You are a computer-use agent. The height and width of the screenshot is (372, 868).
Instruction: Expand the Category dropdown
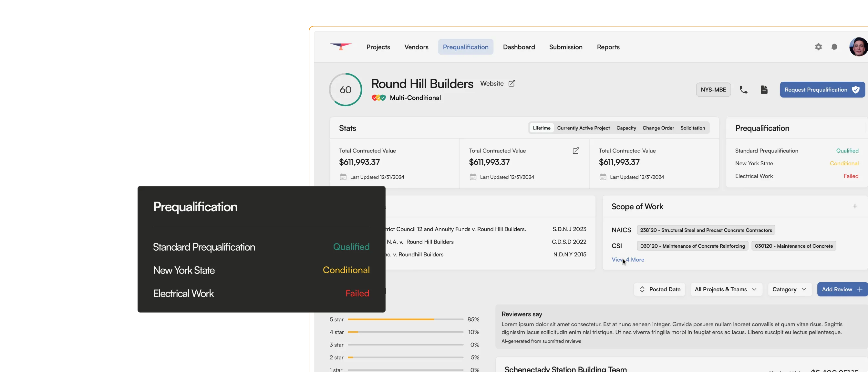(790, 289)
